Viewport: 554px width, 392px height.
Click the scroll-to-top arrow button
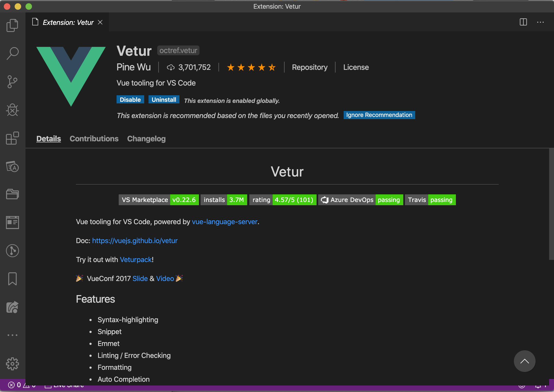pos(525,361)
